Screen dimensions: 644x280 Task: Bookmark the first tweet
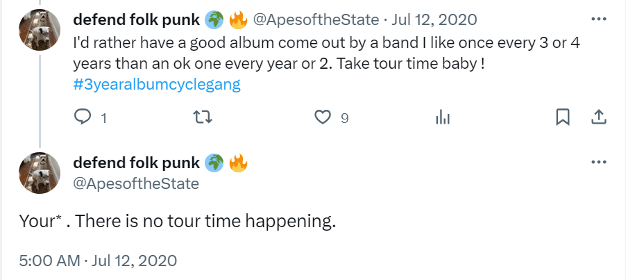(563, 117)
